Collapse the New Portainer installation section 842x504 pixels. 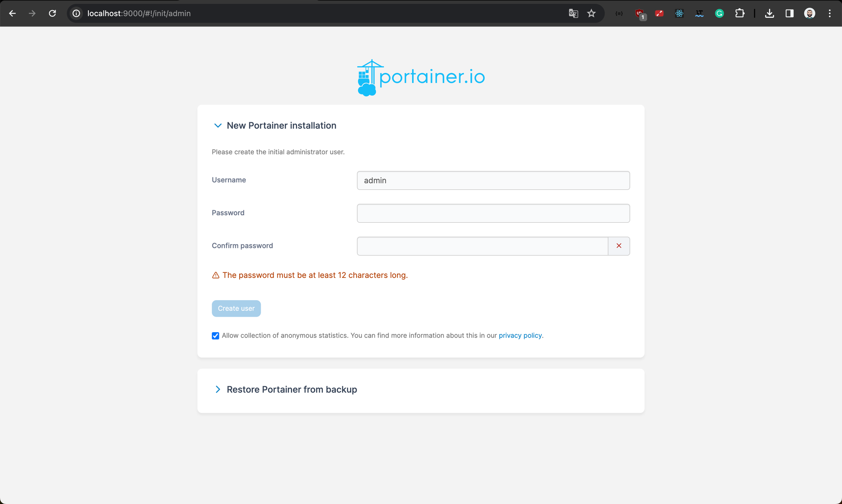(218, 125)
